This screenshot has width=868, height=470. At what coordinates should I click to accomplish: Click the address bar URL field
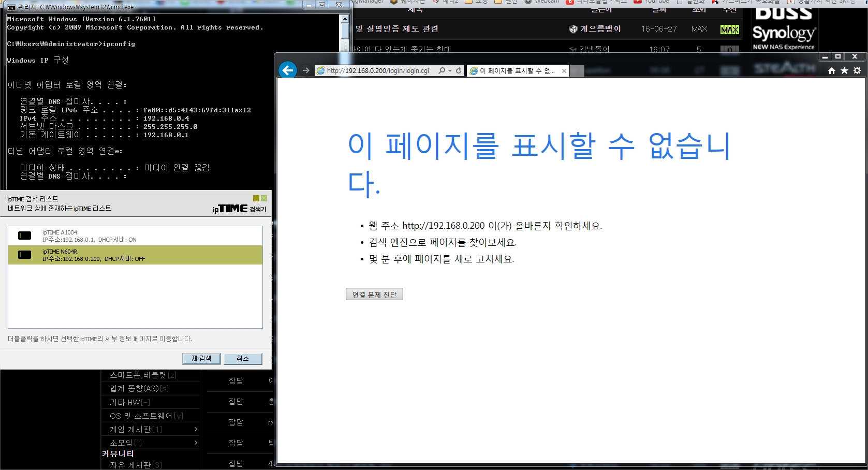[x=378, y=71]
